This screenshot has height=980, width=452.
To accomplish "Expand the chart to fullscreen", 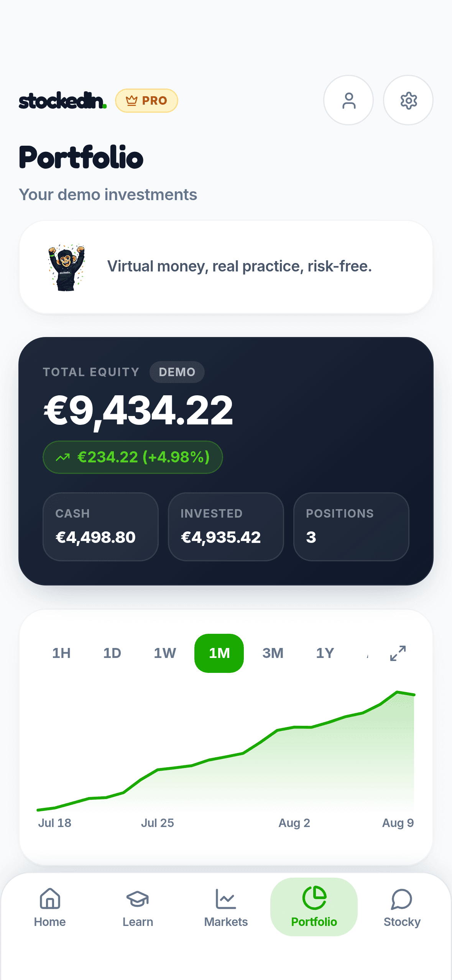I will click(x=398, y=653).
